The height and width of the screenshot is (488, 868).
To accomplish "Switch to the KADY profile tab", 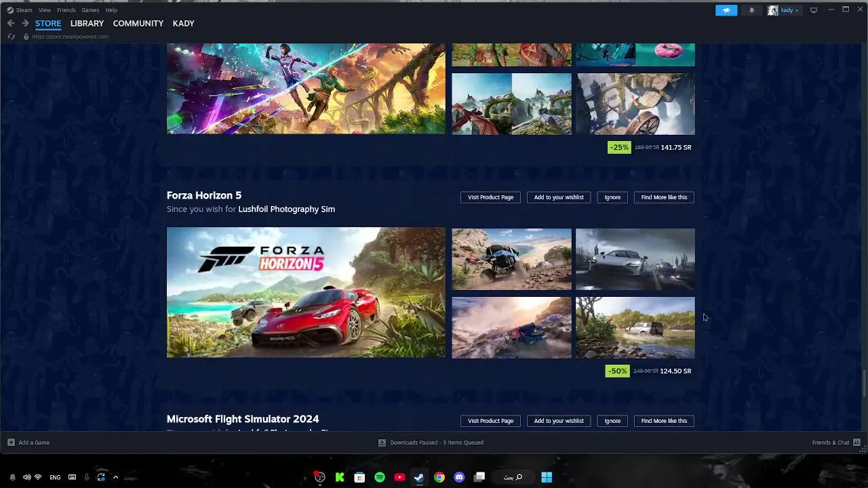I will pos(184,23).
